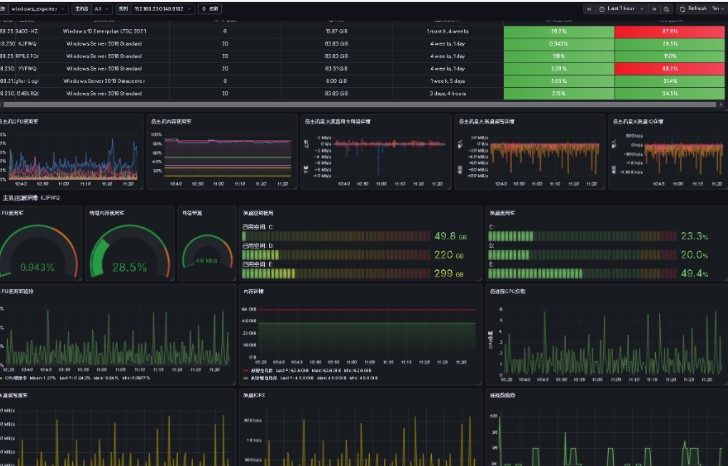Click the clock icon in the time picker
This screenshot has width=728, height=466.
[600, 8]
